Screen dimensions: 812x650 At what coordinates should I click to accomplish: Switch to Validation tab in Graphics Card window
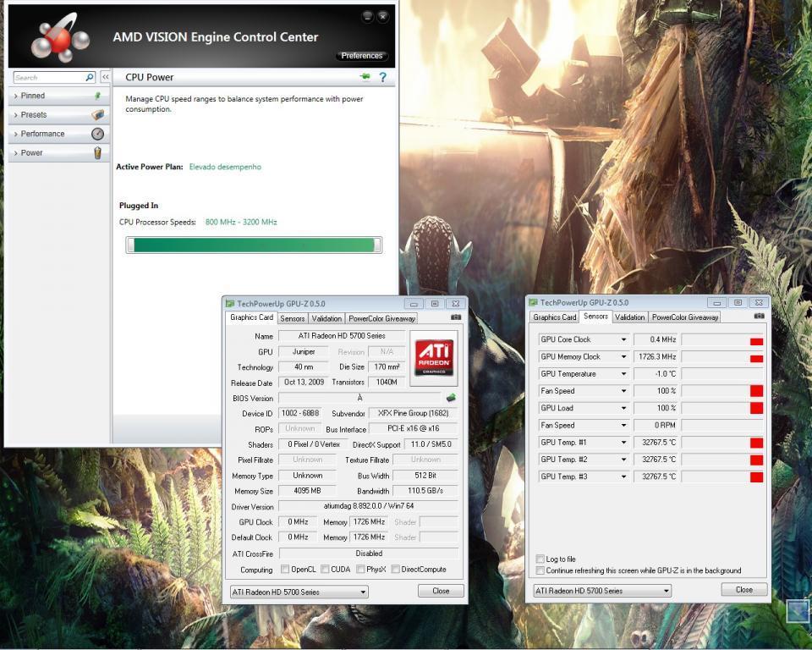click(x=326, y=318)
